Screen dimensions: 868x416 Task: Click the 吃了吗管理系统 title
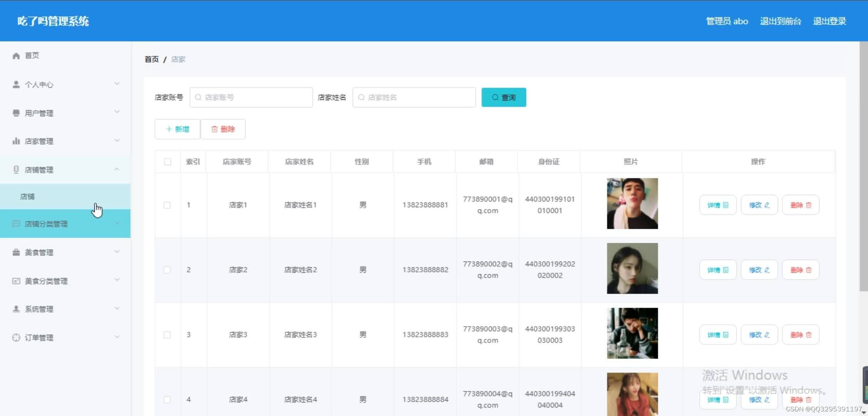[x=53, y=21]
